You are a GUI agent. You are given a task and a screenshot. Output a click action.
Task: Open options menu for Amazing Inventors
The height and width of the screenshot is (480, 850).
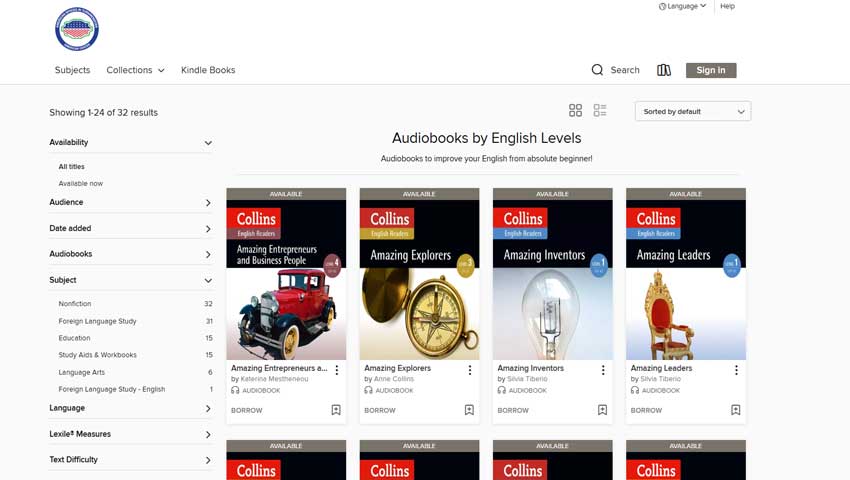(603, 370)
